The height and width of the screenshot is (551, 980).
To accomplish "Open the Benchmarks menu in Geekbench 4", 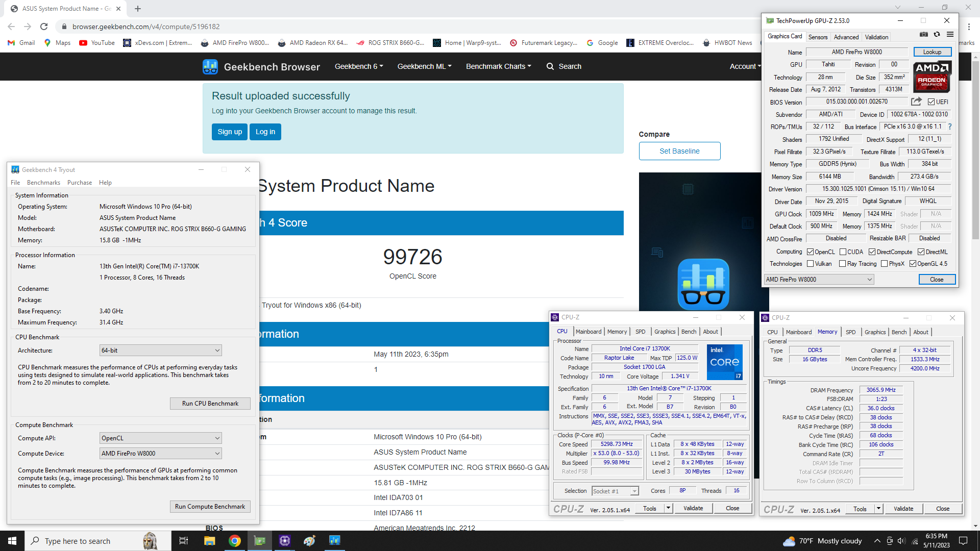I will [43, 183].
